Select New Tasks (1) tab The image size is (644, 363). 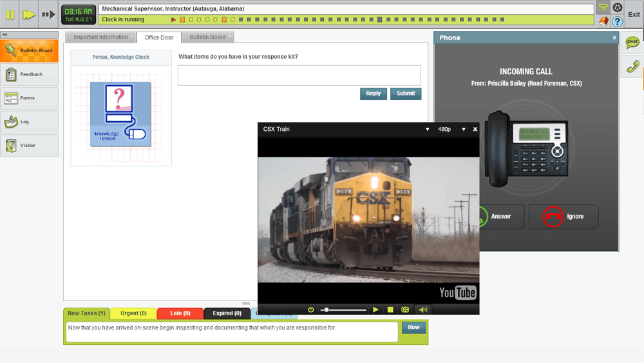(86, 313)
